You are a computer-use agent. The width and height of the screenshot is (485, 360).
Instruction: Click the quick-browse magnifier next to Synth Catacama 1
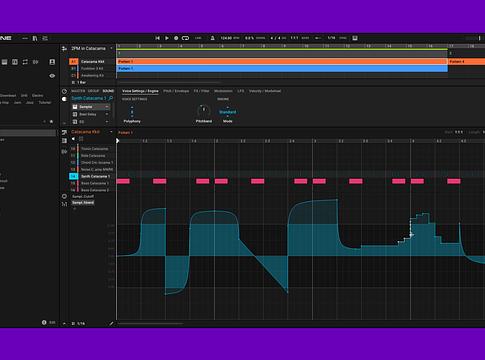tap(111, 98)
